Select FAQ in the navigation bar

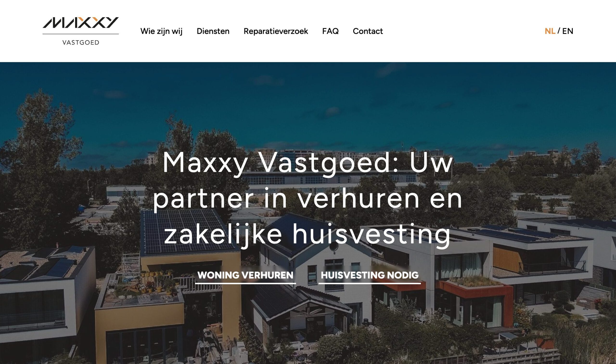tap(330, 31)
